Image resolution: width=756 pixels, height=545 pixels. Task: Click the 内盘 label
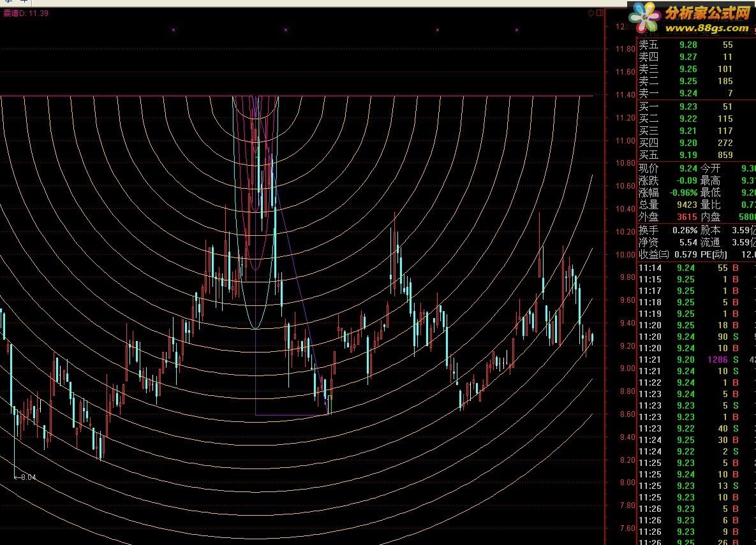[710, 217]
